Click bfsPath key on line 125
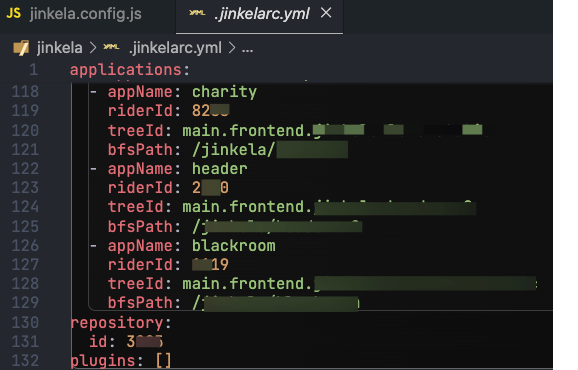The height and width of the screenshot is (370, 578). [x=140, y=227]
